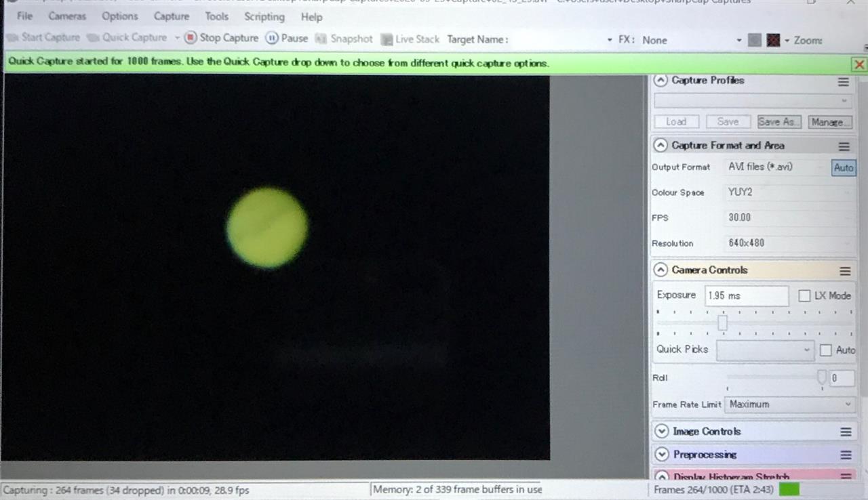Open the Options menu
This screenshot has width=868, height=500.
coord(119,16)
